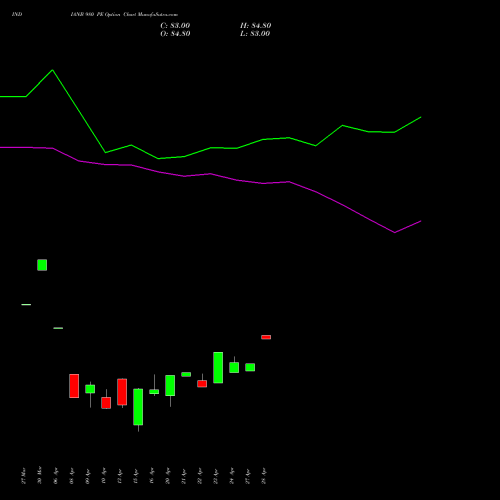Click the green candlestick above 27 Apr
This screenshot has height=500, width=500.
coord(250,367)
